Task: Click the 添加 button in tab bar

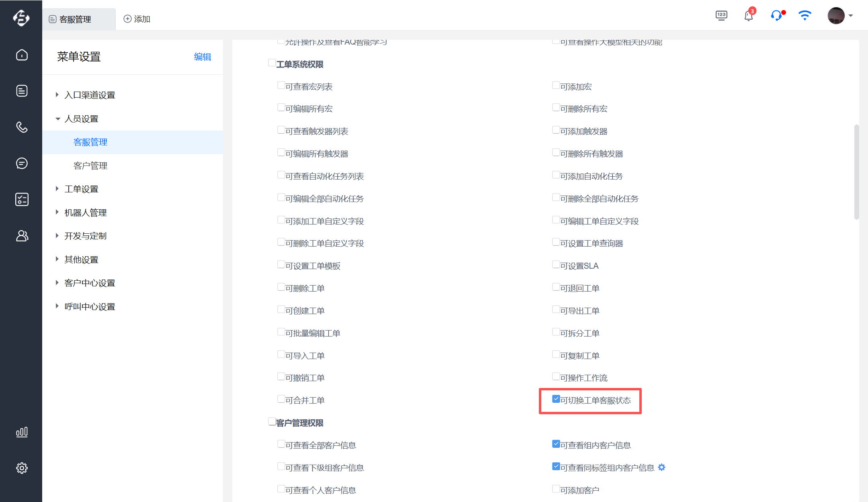Action: coord(137,19)
